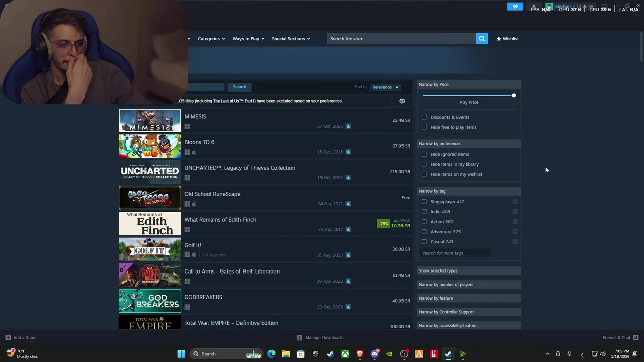
Task: Click the volume speaker tray icon
Action: [603, 354]
